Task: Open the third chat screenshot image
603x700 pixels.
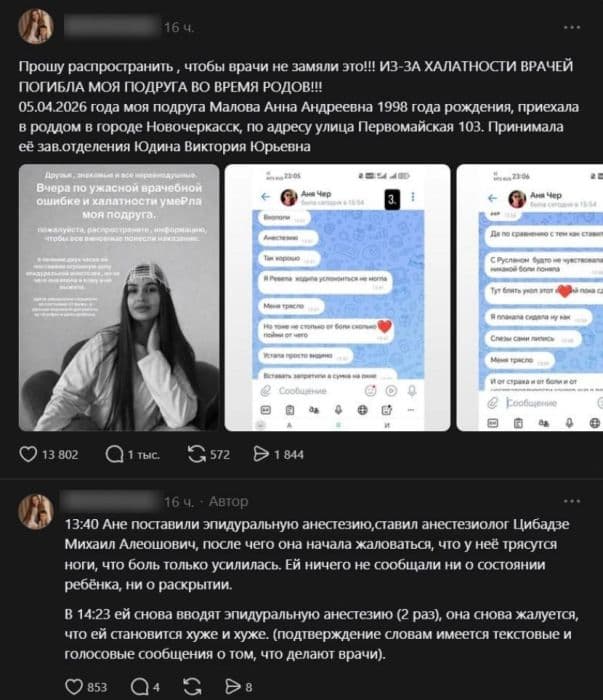Action: tap(530, 298)
